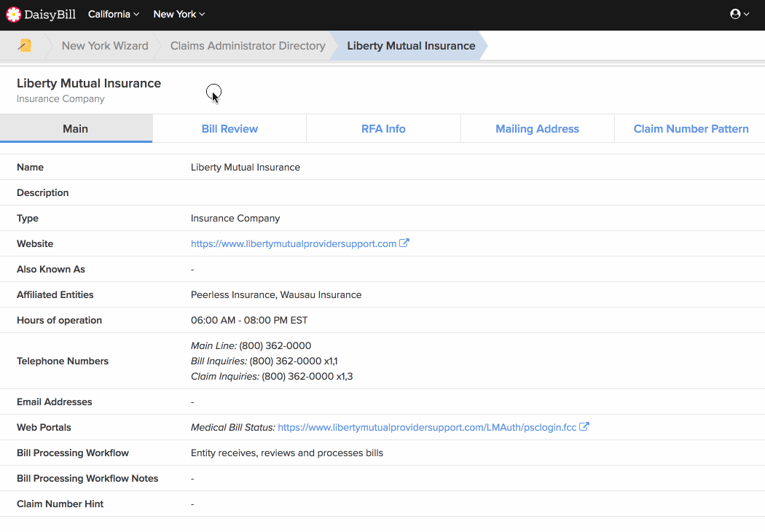The height and width of the screenshot is (532, 765).
Task: Click the Claim Inquiries phone number
Action: pyautogui.click(x=307, y=376)
